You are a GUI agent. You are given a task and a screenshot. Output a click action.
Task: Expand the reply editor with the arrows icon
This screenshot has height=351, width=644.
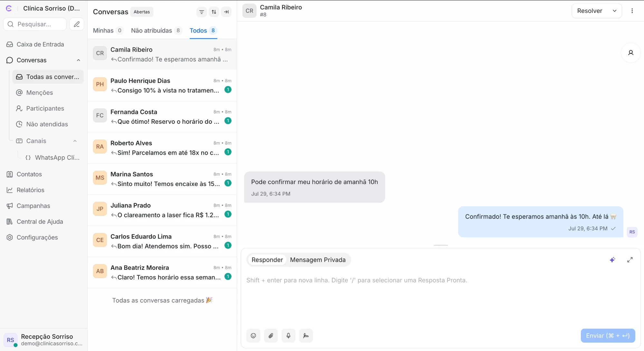coord(630,260)
